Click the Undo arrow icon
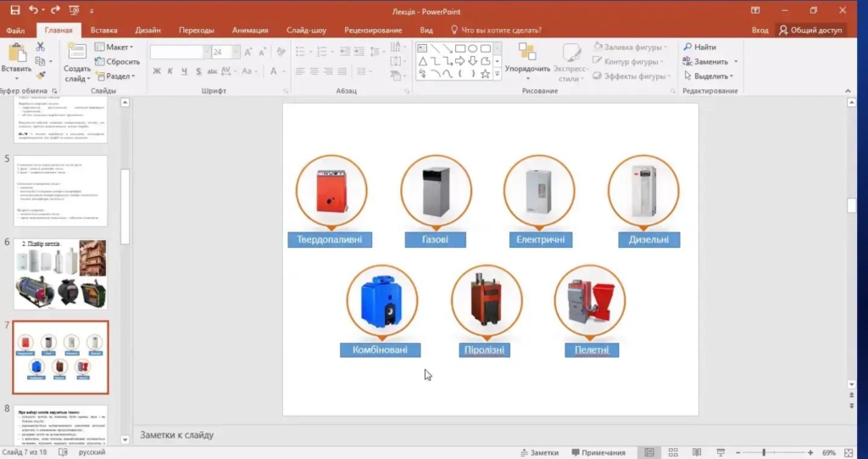Viewport: 868px width, 459px height. 34,10
